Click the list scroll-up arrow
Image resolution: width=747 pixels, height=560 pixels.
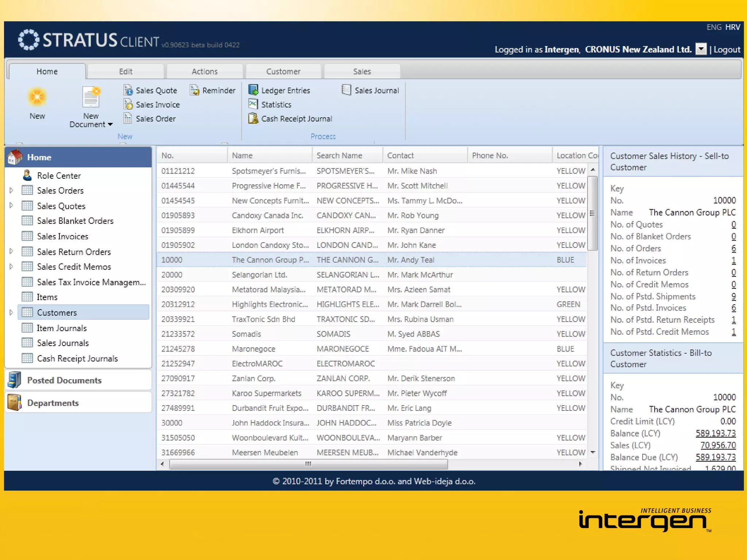click(593, 170)
